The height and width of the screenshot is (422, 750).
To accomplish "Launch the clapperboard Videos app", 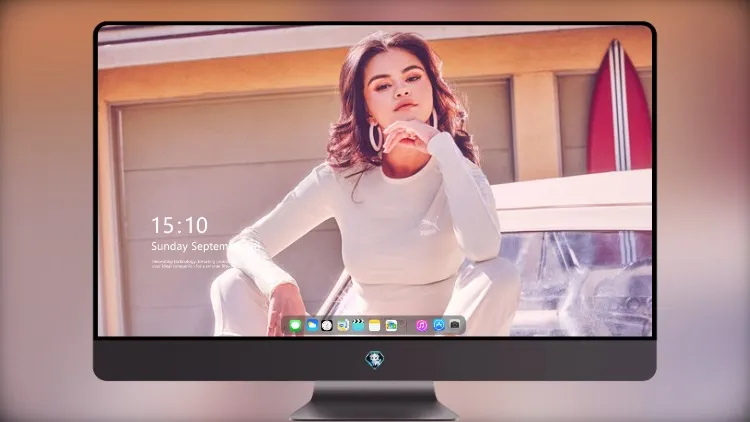I will [x=358, y=325].
